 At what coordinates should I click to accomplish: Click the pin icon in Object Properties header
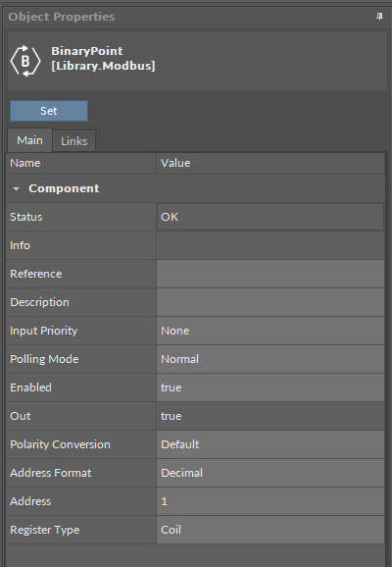379,17
